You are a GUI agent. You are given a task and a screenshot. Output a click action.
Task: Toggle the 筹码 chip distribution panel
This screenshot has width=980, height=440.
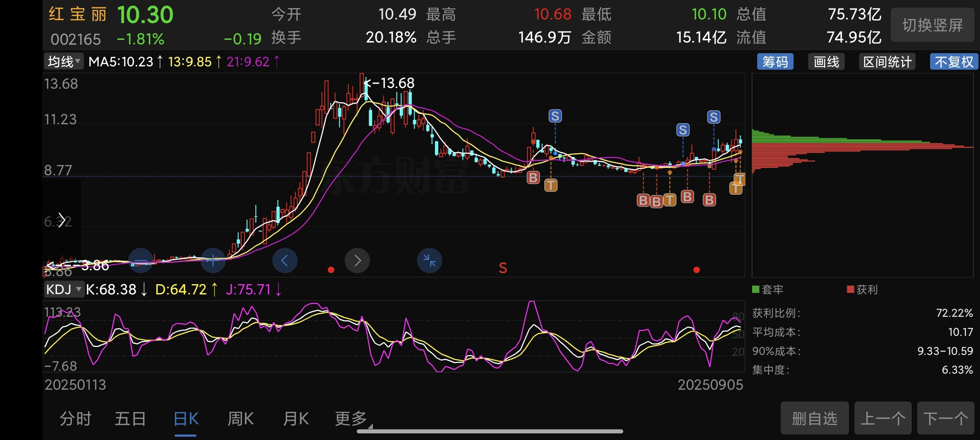pyautogui.click(x=775, y=62)
